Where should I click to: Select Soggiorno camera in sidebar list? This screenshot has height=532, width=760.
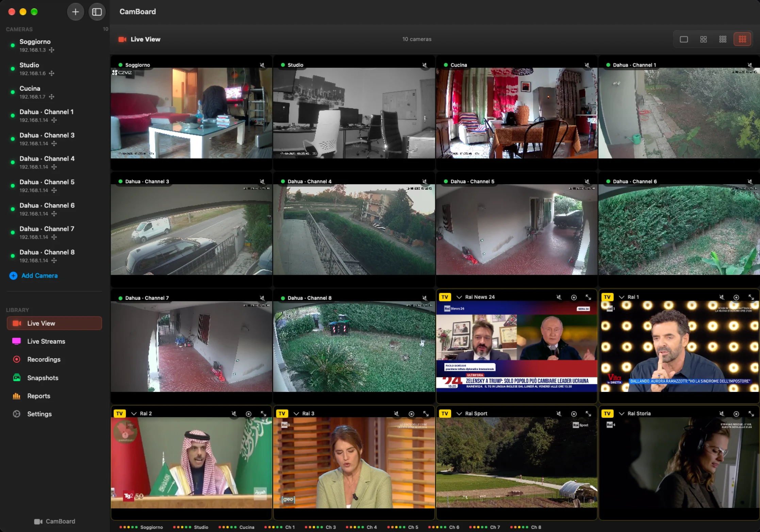tap(54, 45)
